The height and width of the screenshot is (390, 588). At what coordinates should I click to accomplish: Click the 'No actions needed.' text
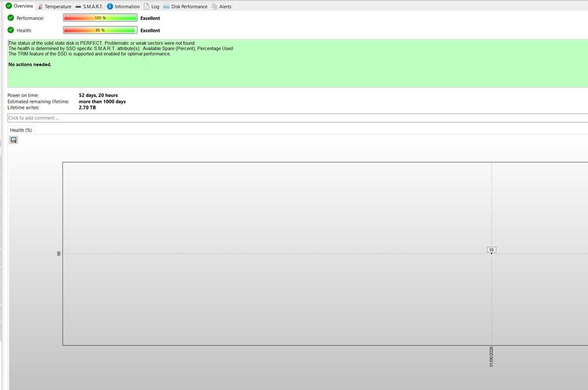(30, 65)
